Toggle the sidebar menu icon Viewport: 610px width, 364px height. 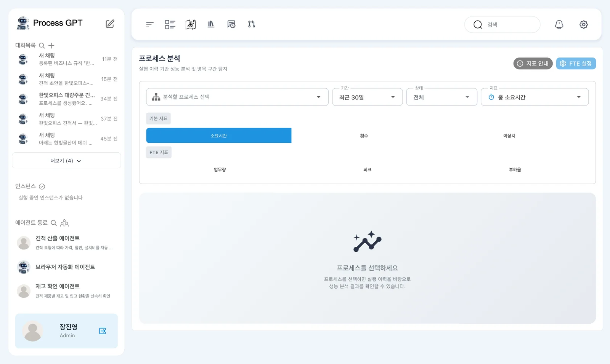pyautogui.click(x=150, y=24)
